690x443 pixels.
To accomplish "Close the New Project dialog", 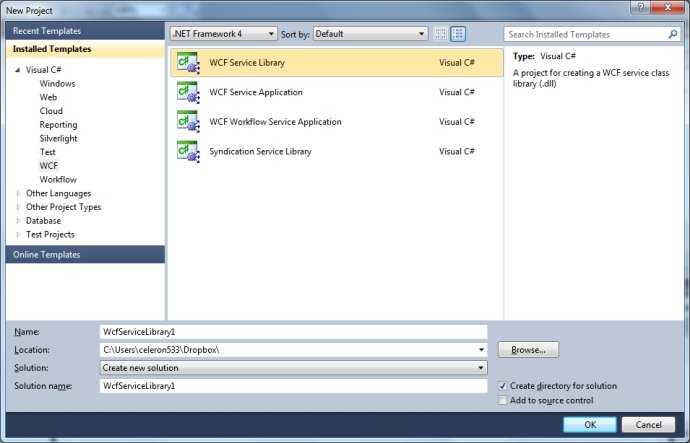I will coord(667,7).
